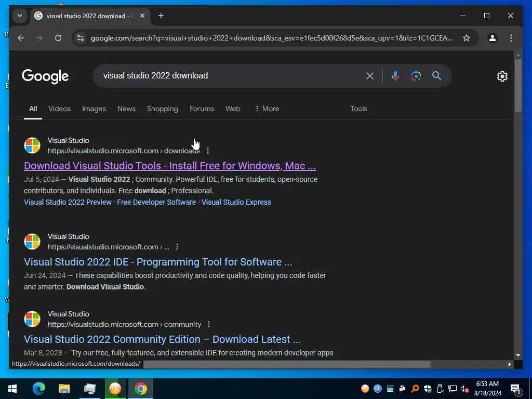Click Microsoft favicon of first result

[x=32, y=145]
